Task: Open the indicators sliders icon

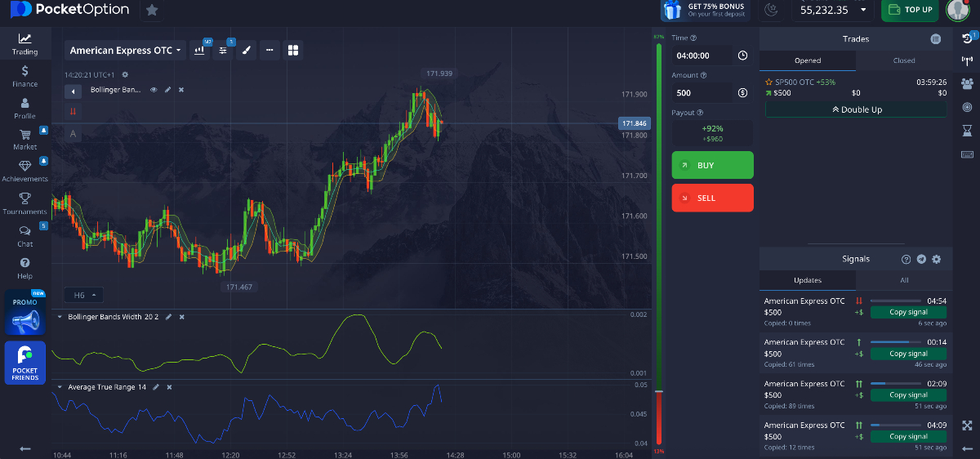Action: click(223, 51)
